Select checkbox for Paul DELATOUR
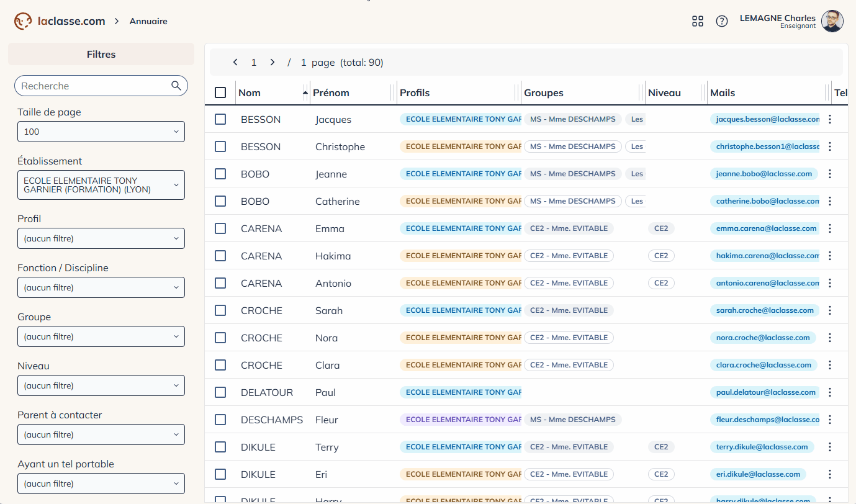 tap(220, 392)
